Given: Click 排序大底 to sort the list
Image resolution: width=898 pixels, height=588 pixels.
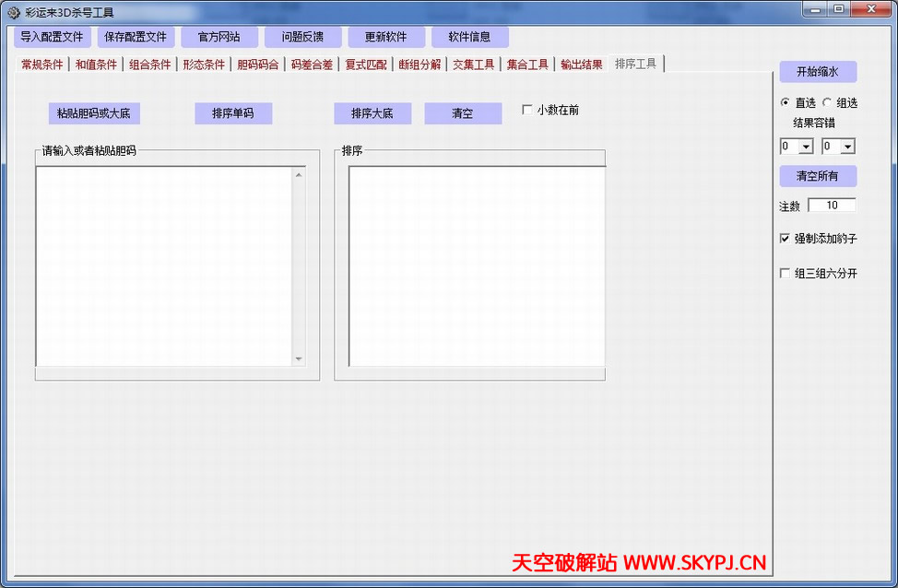Looking at the screenshot, I should (x=372, y=112).
